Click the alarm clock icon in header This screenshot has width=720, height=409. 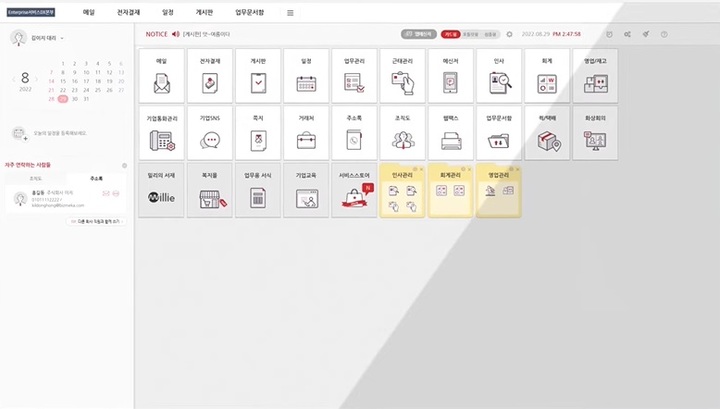[609, 34]
